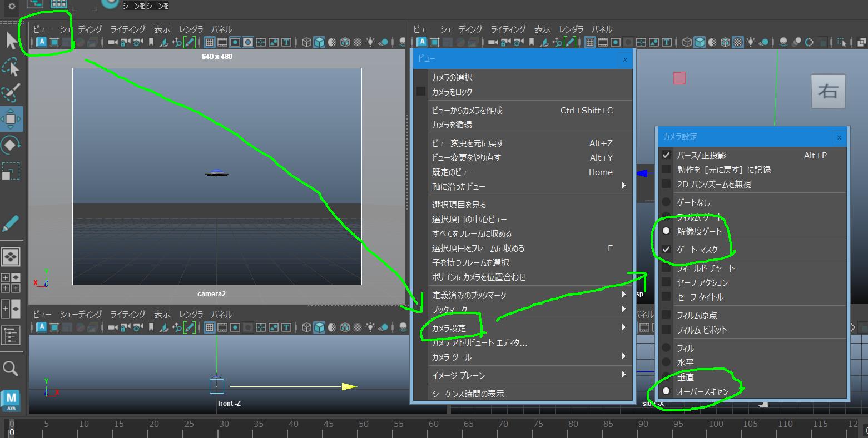Enable セーフ タイトル checkbox
This screenshot has width=868, height=438.
click(666, 297)
